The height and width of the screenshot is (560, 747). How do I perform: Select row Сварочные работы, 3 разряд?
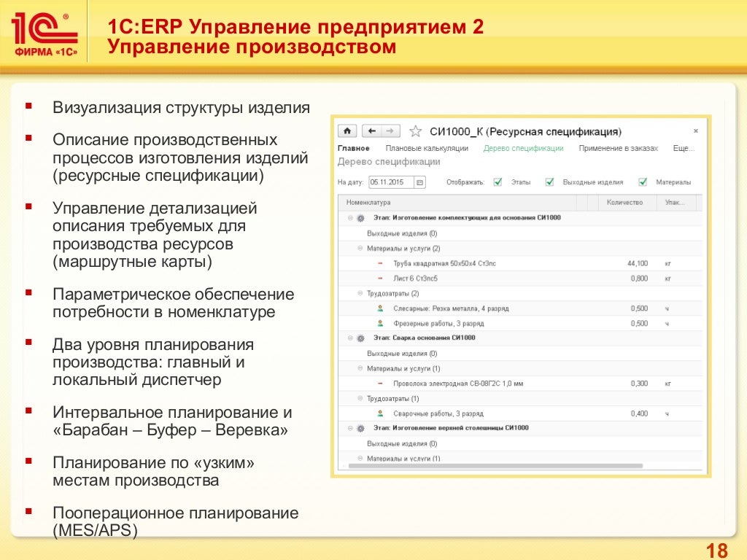520,413
